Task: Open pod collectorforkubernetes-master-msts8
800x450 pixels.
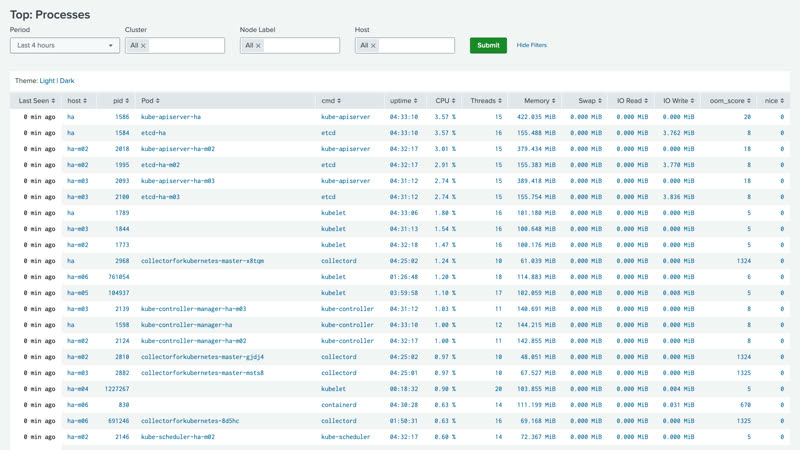Action: [202, 373]
